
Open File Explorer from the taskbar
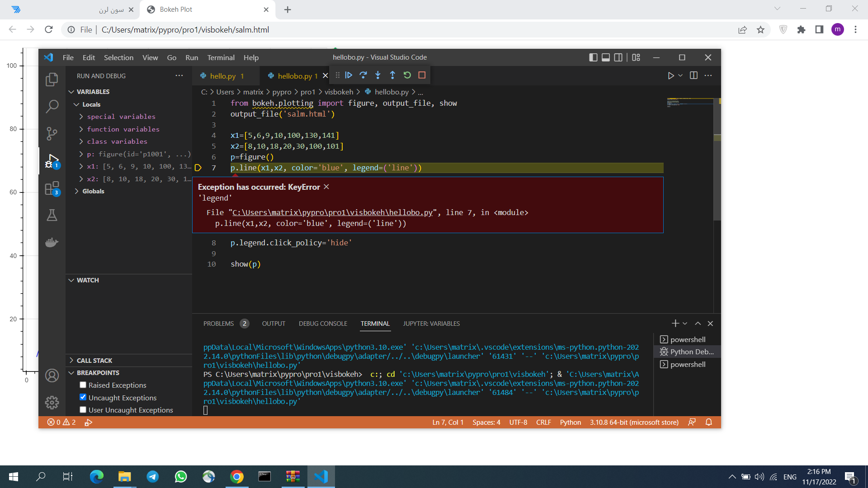[x=124, y=476]
